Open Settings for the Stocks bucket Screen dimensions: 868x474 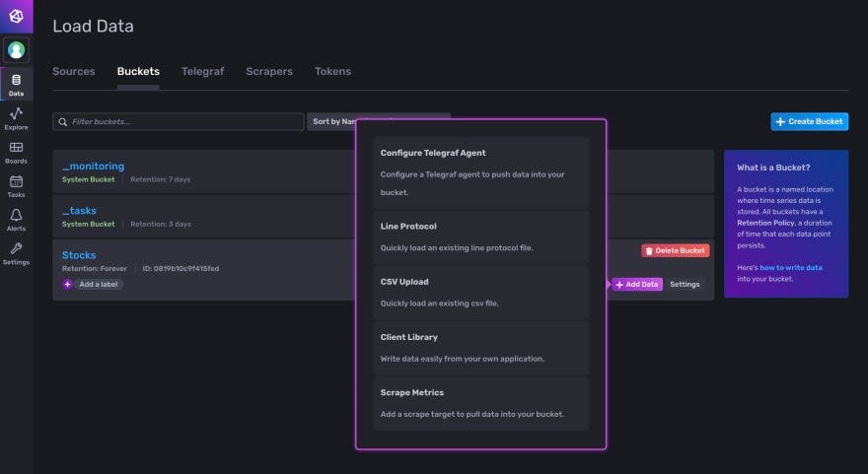685,284
